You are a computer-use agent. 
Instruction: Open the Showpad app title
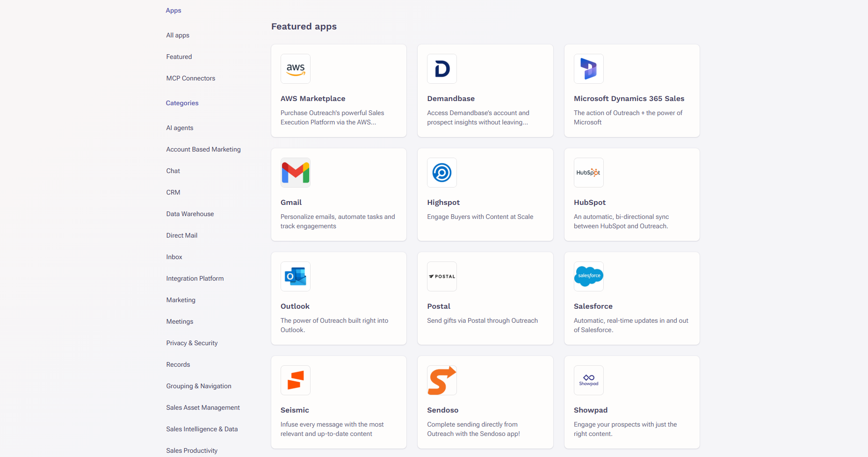(x=591, y=410)
